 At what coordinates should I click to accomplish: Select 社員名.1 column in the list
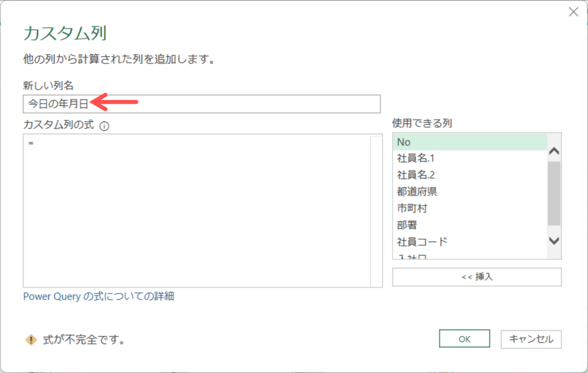click(x=469, y=158)
